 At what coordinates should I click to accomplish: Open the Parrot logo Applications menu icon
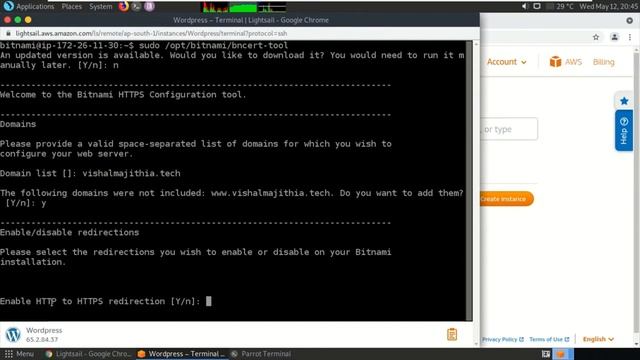[x=8, y=6]
